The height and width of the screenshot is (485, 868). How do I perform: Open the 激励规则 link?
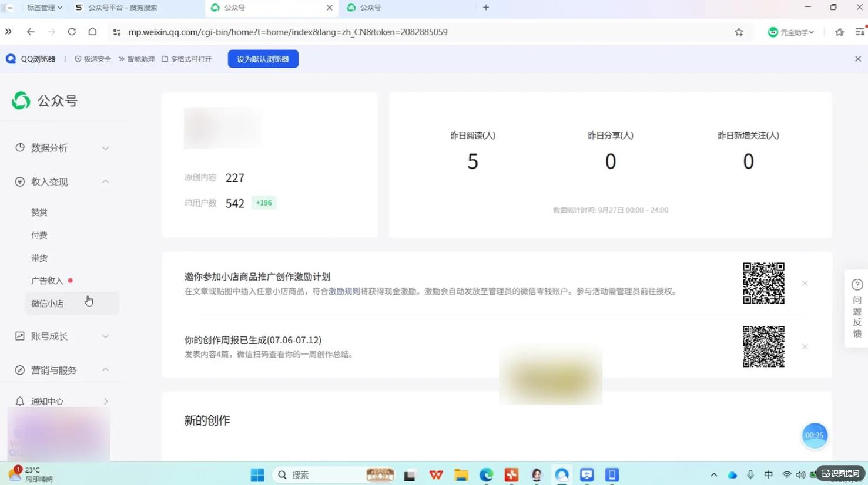(x=344, y=291)
